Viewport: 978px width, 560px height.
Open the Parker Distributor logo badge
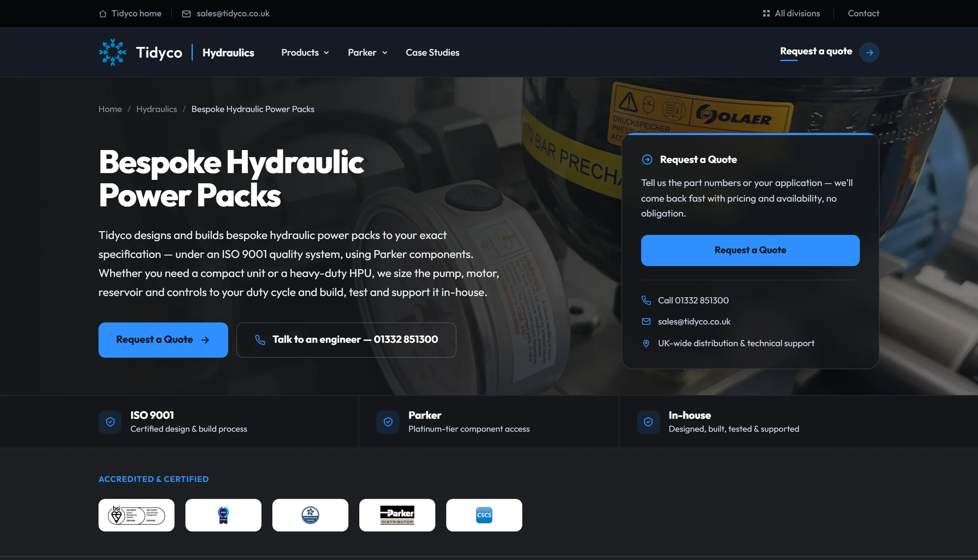[x=397, y=515]
